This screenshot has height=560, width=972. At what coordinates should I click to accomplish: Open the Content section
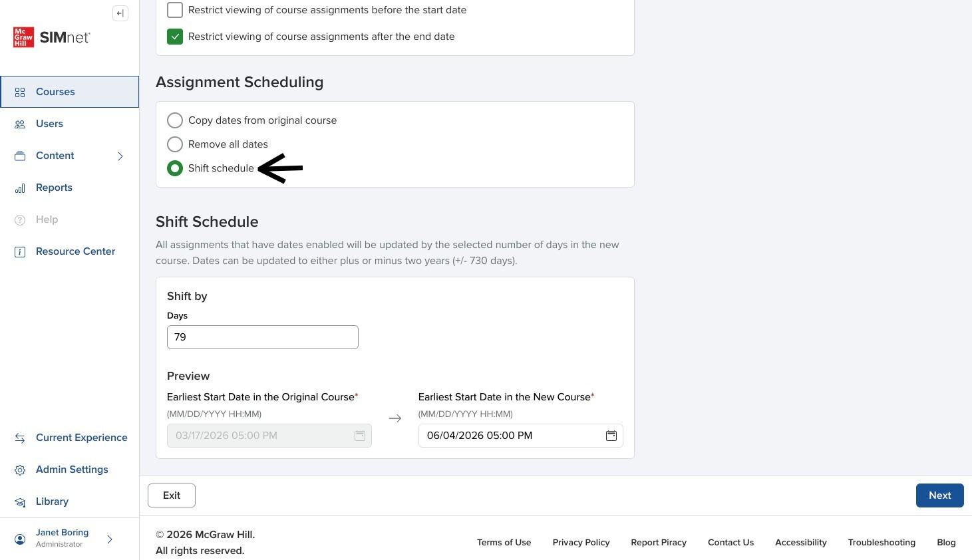[x=55, y=156]
